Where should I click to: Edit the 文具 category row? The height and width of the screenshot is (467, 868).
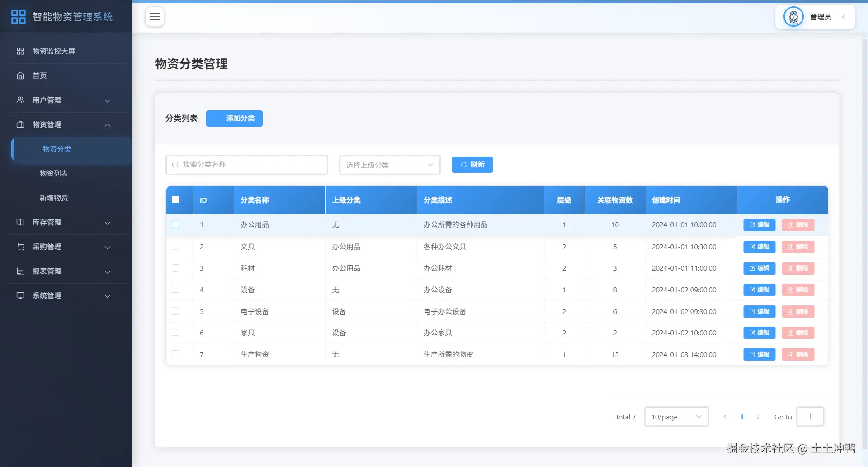(x=759, y=247)
